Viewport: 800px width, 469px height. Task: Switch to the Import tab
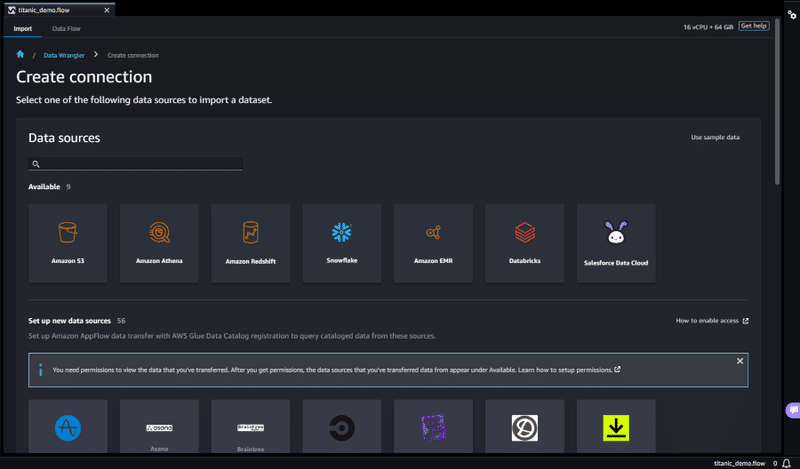pos(22,29)
